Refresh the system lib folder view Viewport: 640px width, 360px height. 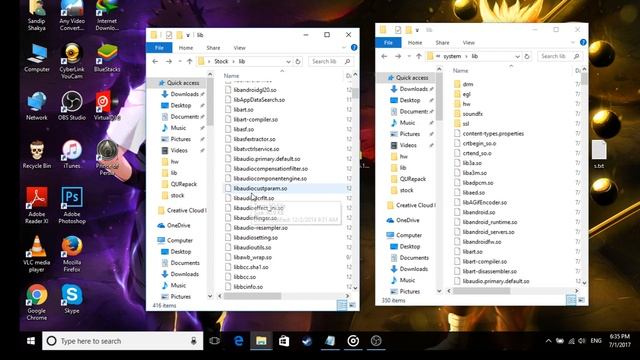[x=527, y=56]
